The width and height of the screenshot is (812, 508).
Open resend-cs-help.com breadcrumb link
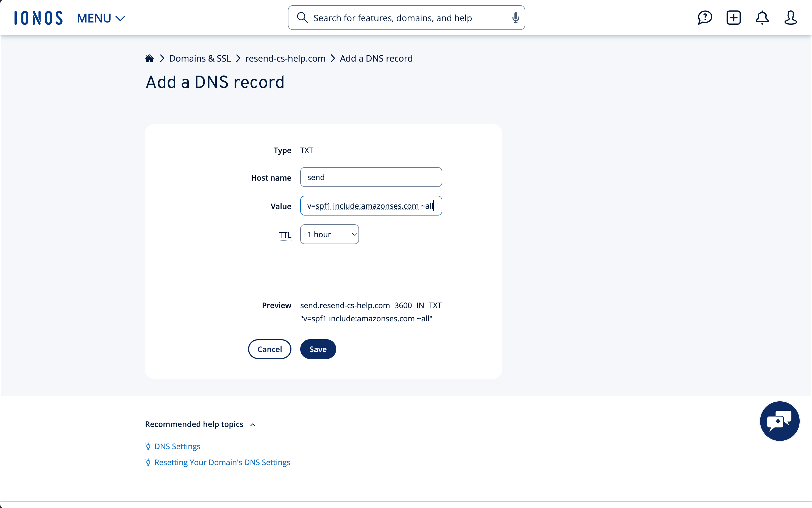[x=285, y=59]
